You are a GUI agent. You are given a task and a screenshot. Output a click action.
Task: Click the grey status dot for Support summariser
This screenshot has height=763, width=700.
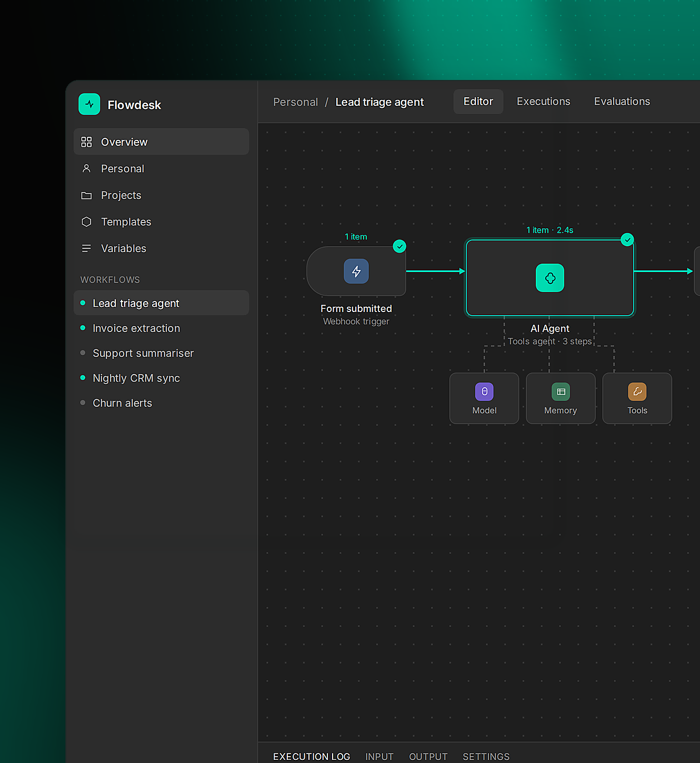tap(83, 353)
